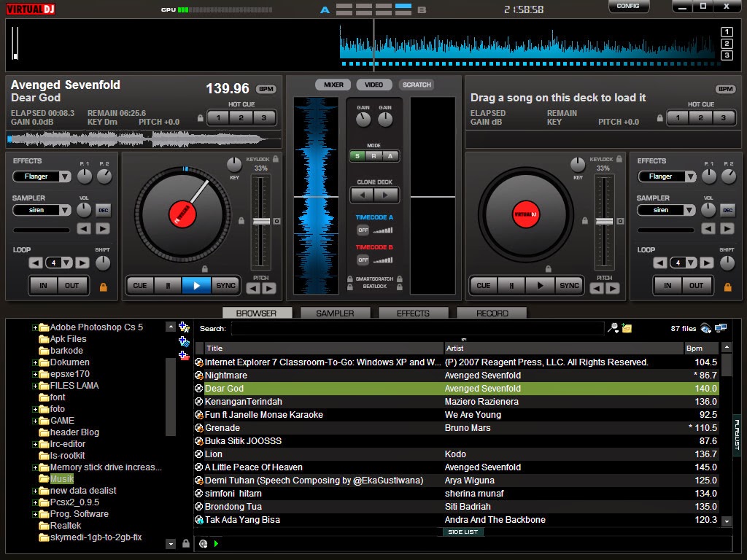Expand the Prog. Software folder
Screen dimensions: 747x560
[x=35, y=514]
